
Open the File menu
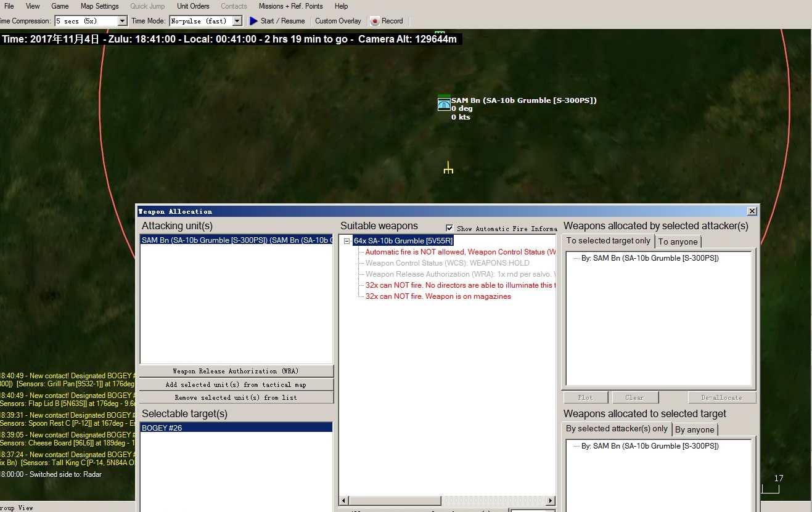coord(9,6)
